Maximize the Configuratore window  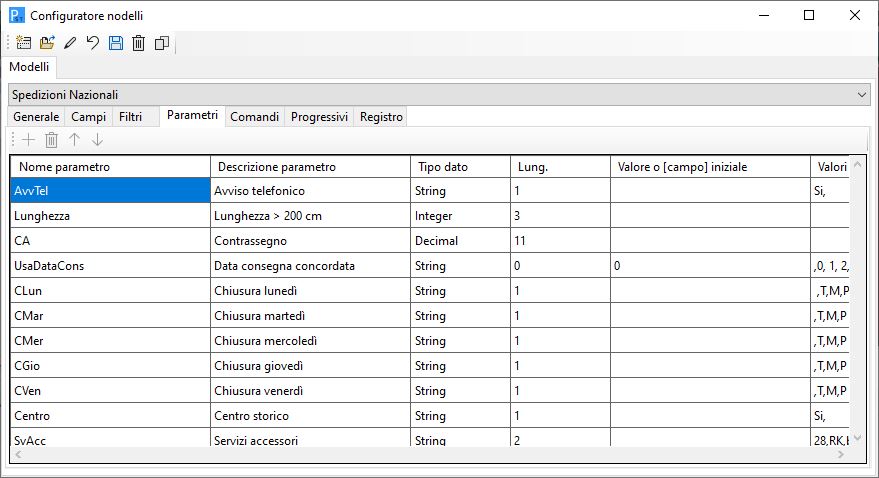809,15
